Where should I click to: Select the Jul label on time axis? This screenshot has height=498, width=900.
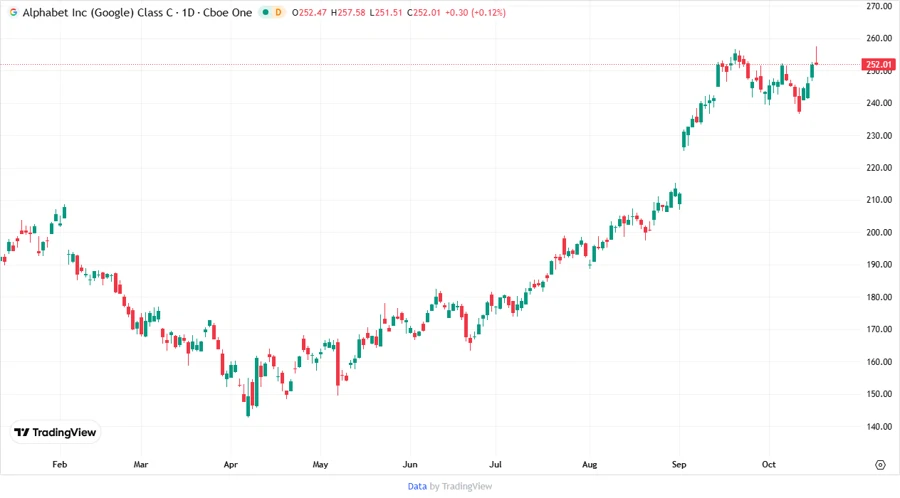(x=495, y=464)
